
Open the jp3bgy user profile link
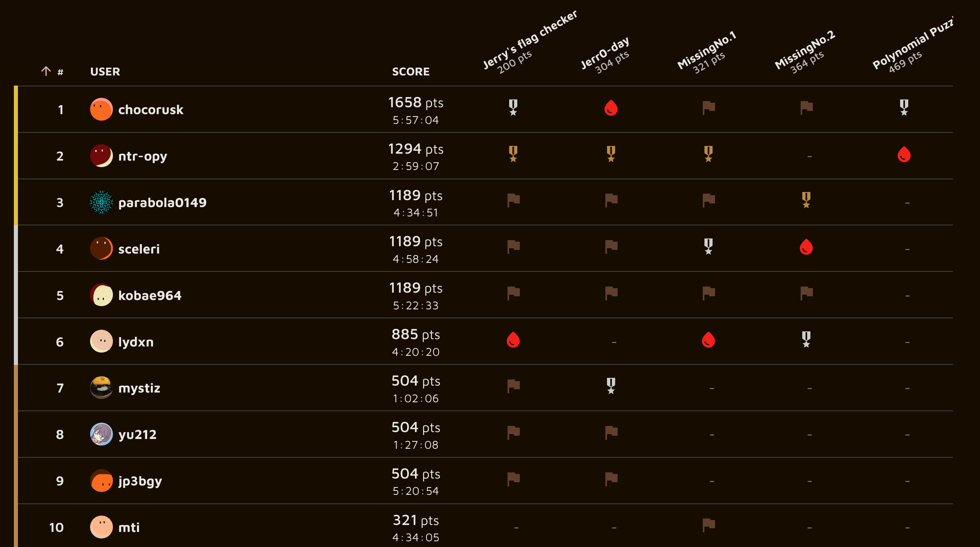click(140, 481)
